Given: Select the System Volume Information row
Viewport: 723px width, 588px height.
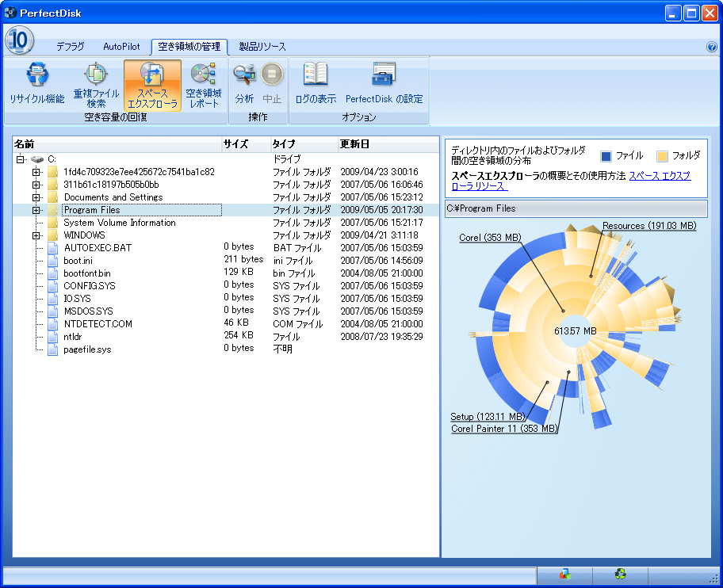Looking at the screenshot, I should tap(226, 223).
